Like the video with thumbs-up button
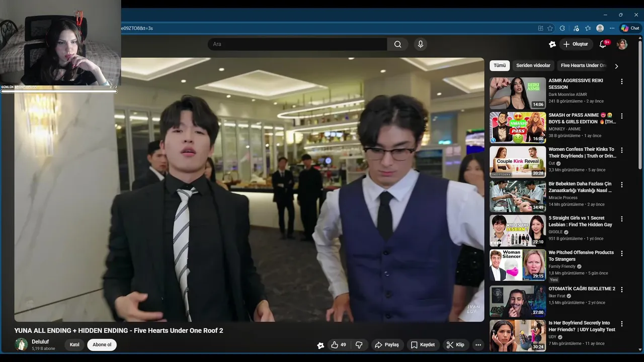The image size is (644, 362). (338, 345)
